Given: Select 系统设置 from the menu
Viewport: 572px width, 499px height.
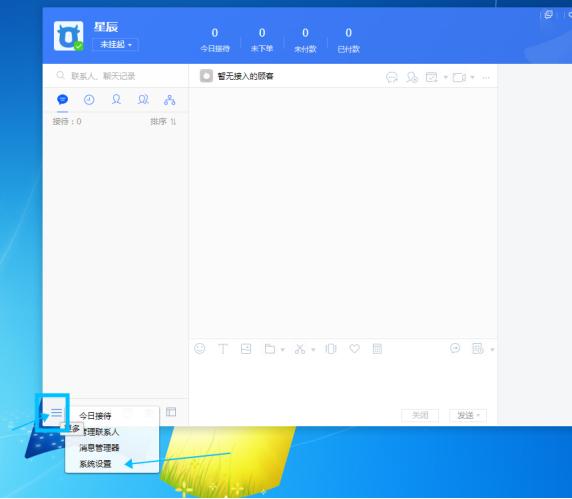Looking at the screenshot, I should [x=96, y=464].
